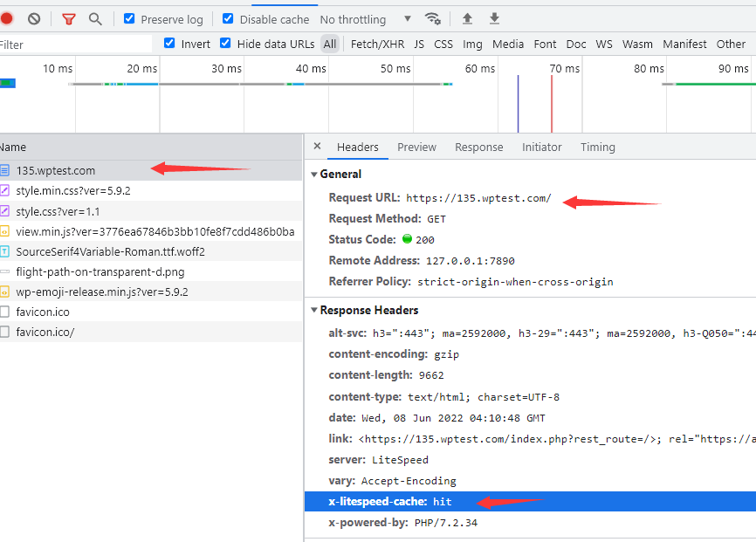
Task: Filter requests by Fetch/XHR type
Action: pos(377,44)
